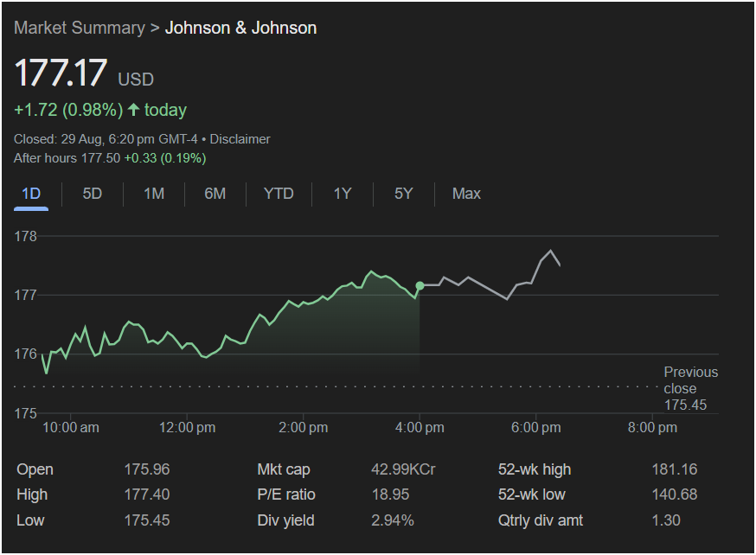The height and width of the screenshot is (555, 756).
Task: Click the P/E ratio value 18.95
Action: pos(390,494)
